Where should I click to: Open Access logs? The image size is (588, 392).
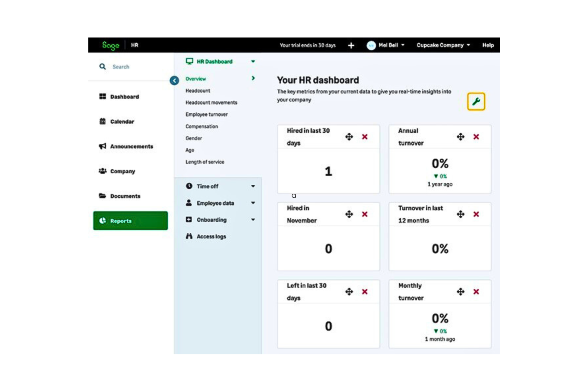(211, 236)
